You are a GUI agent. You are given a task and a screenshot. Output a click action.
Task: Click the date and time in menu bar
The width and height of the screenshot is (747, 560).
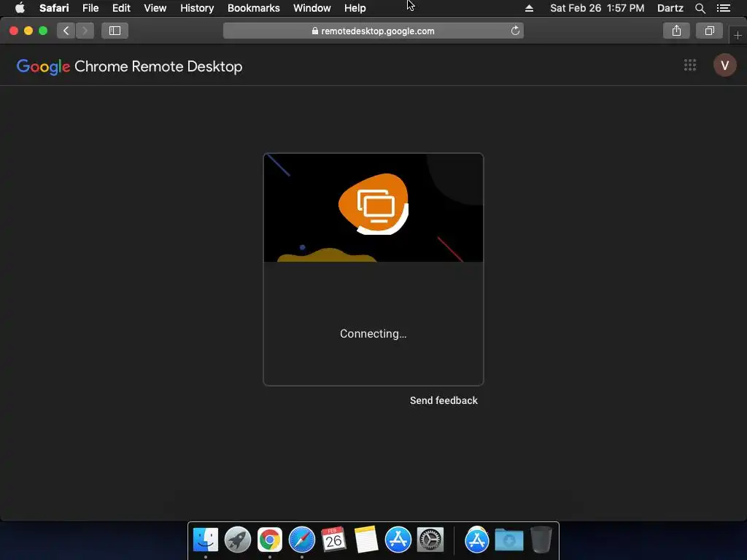(597, 8)
